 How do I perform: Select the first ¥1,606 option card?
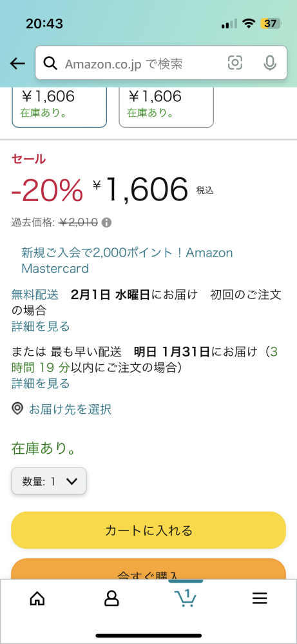click(59, 107)
